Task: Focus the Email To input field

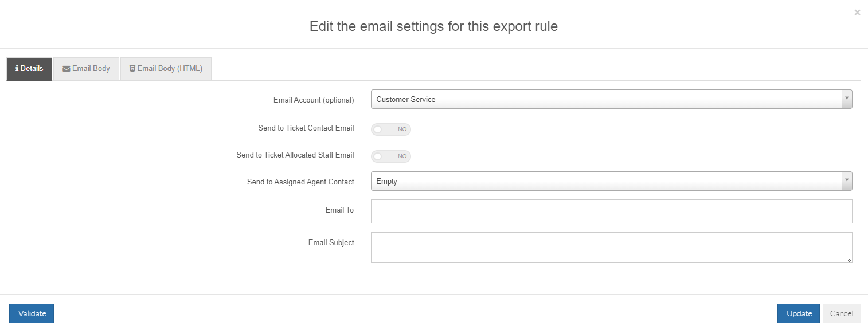Action: 611,211
